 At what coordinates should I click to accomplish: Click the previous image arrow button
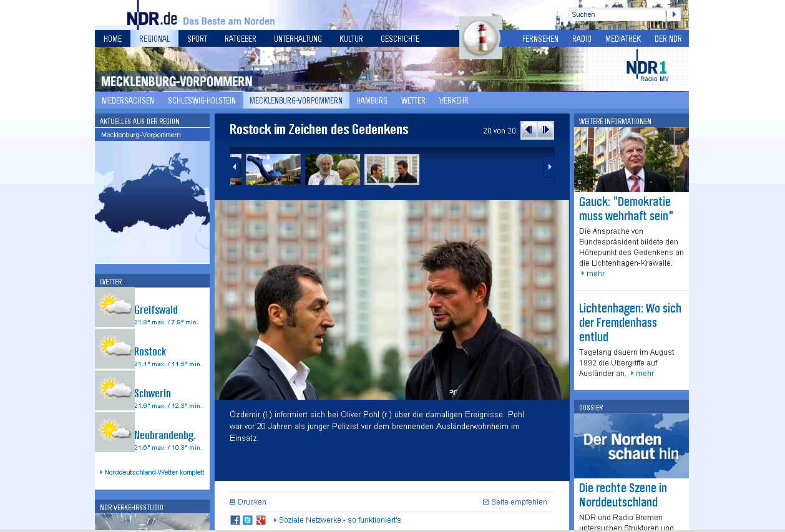(529, 130)
